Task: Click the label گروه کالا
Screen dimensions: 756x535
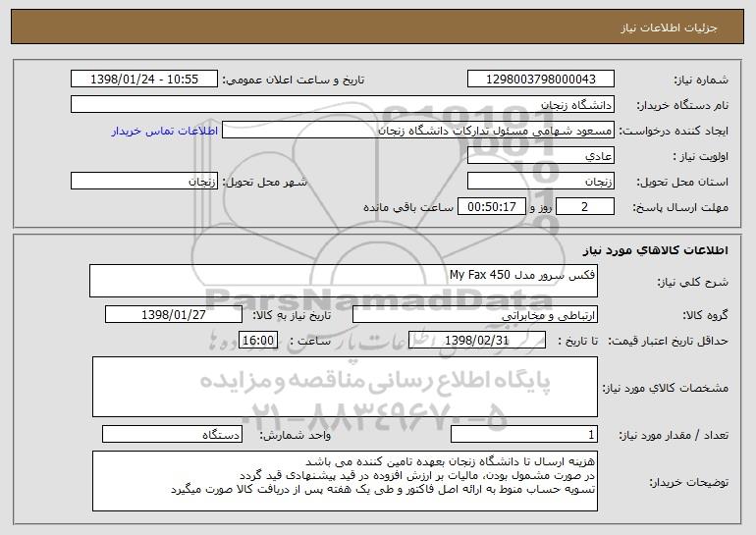Action: pos(705,315)
